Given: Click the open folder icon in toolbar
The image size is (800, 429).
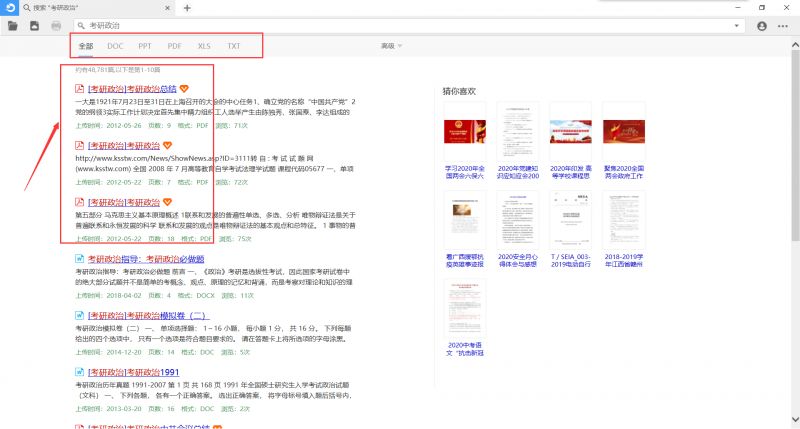Looking at the screenshot, I should click(x=14, y=26).
